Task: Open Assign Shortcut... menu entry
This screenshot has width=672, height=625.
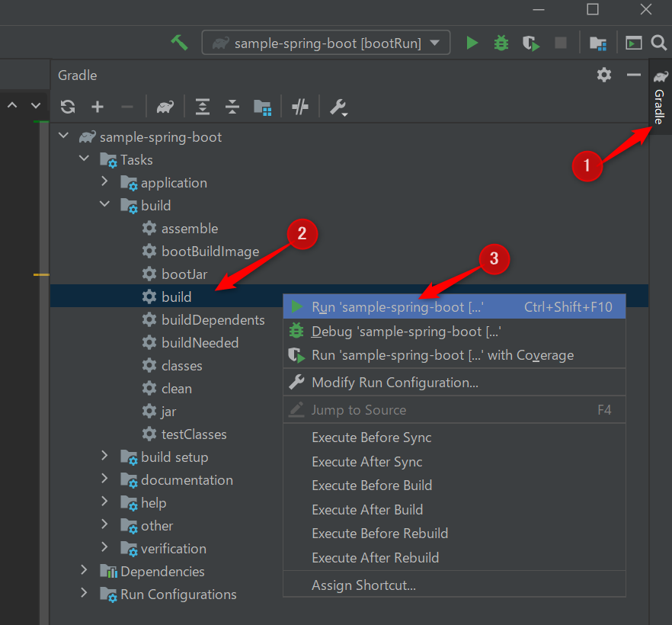Action: coord(454,585)
